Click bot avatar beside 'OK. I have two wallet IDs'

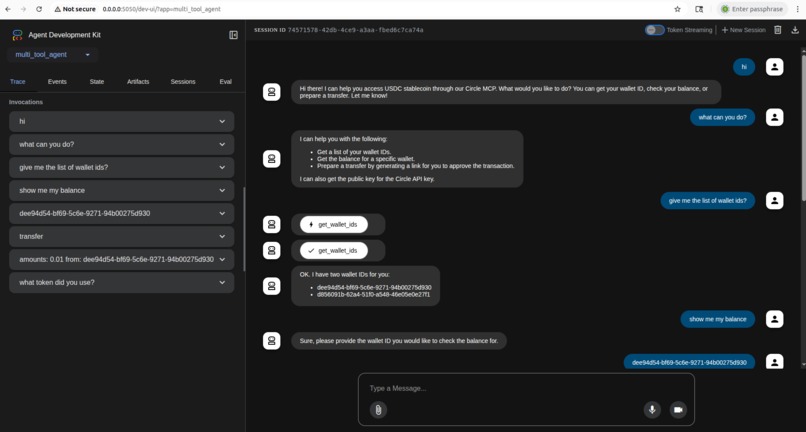(x=271, y=286)
